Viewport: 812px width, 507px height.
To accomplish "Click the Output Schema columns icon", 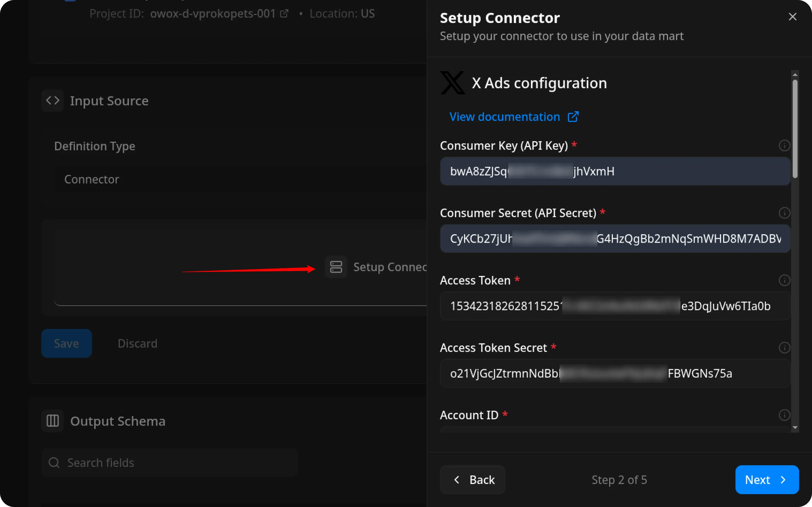I will click(53, 421).
